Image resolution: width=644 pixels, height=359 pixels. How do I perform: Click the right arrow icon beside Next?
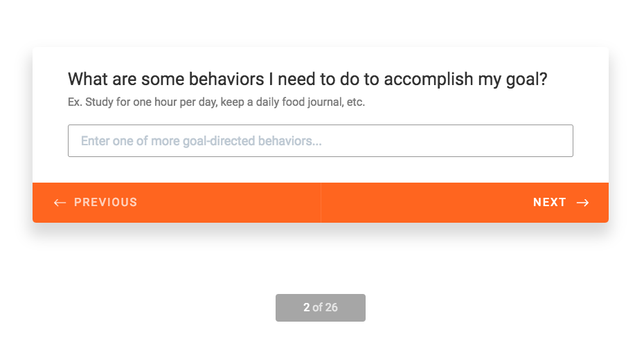(x=583, y=203)
